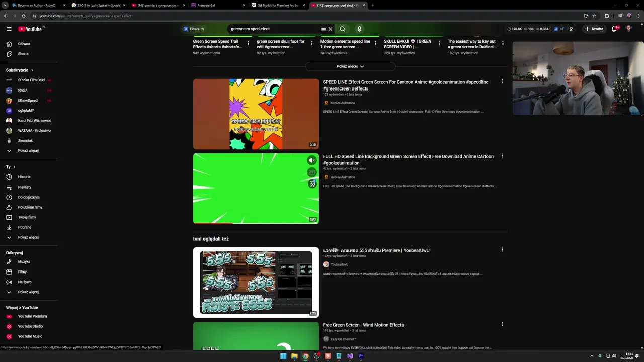
Task: Open the Visual Studio taskbar icon
Action: tap(350, 356)
